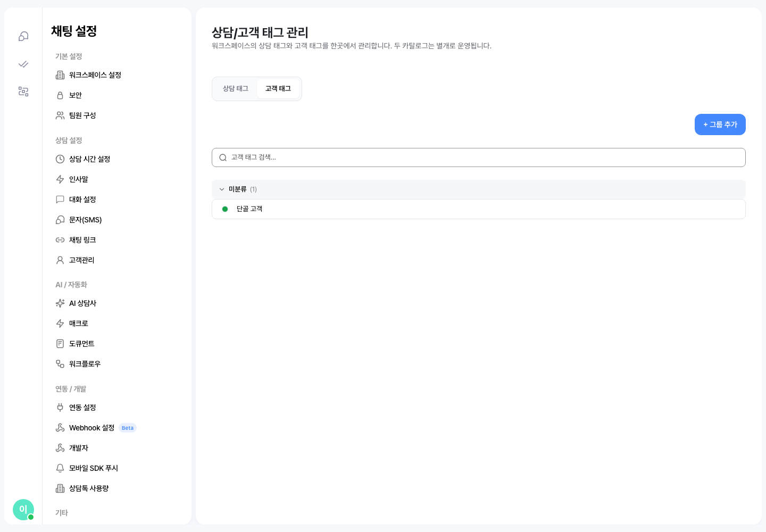Click the magnifier icon in tag search

pyautogui.click(x=223, y=157)
